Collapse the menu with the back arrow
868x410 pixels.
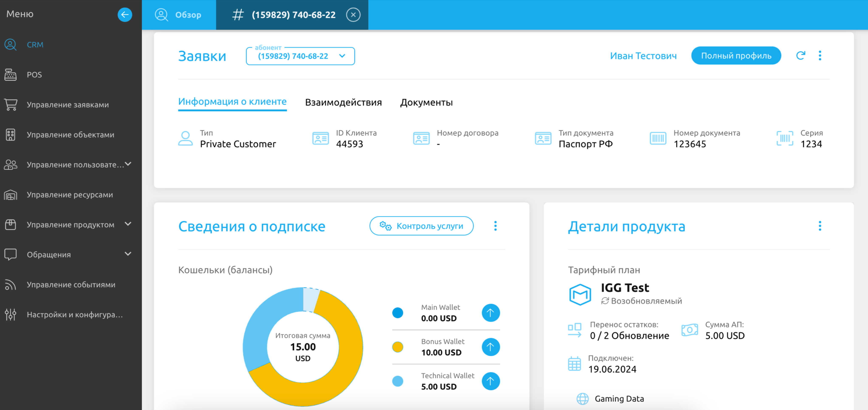pyautogui.click(x=125, y=14)
